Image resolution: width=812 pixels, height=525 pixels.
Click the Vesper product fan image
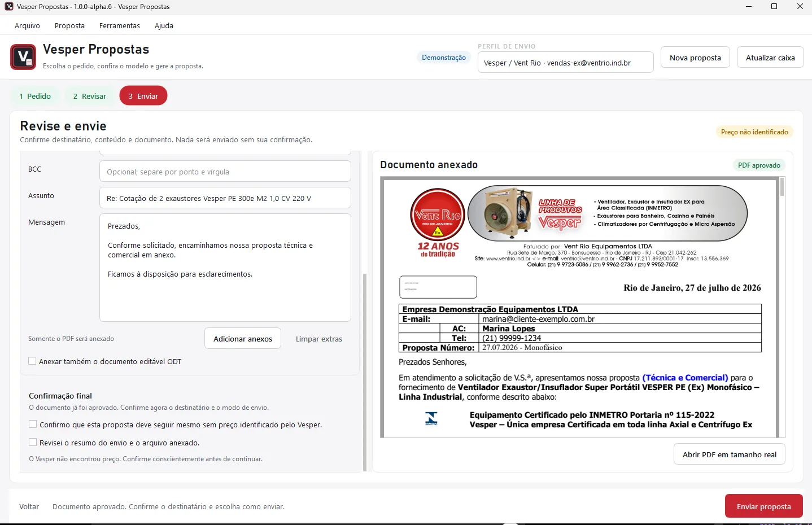[x=508, y=214]
